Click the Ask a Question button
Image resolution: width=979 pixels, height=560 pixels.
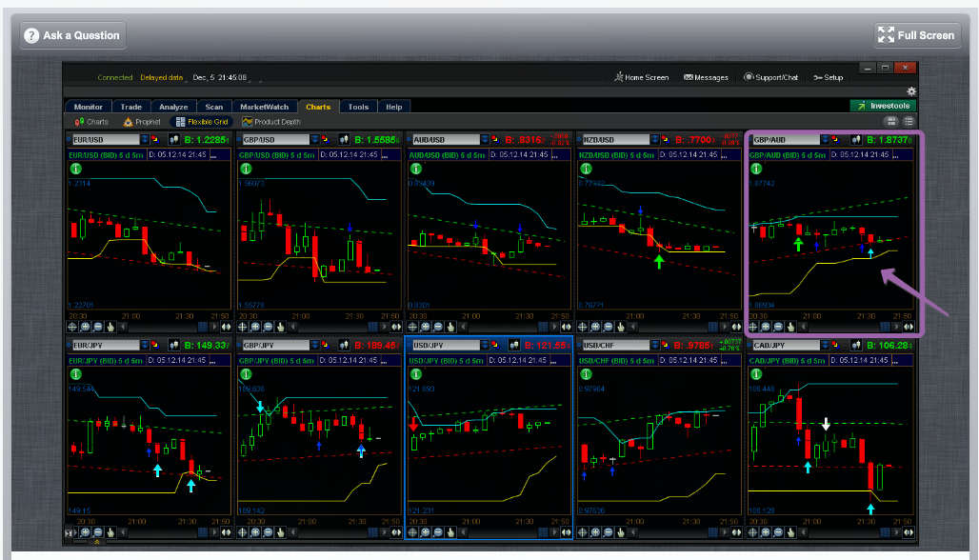(73, 35)
